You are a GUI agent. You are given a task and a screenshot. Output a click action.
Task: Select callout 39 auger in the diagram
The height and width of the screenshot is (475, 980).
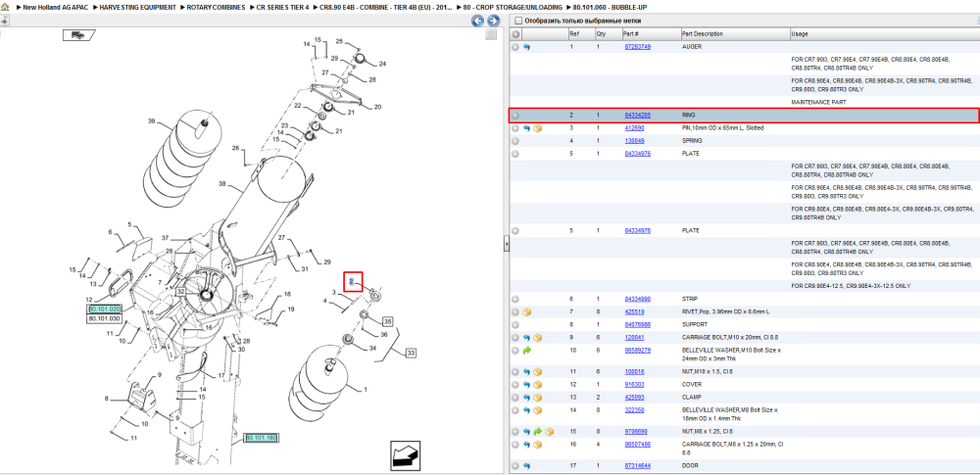coord(151,121)
